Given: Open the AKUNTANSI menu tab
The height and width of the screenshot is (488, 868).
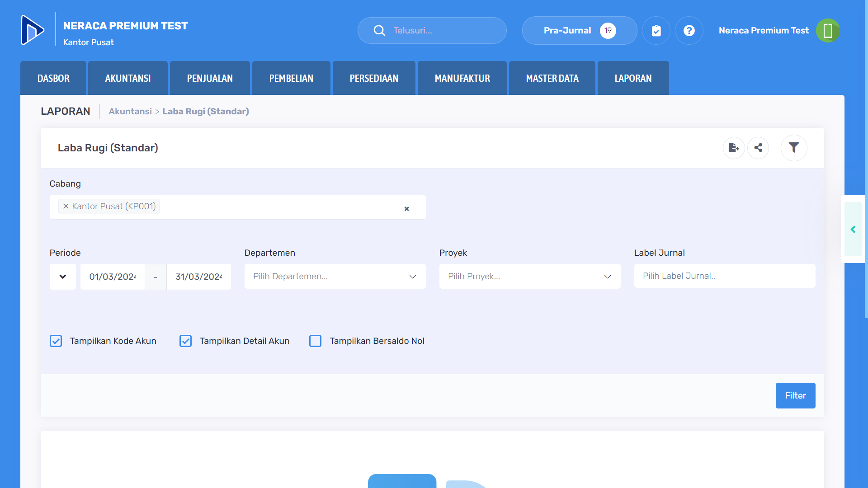Looking at the screenshot, I should (128, 78).
